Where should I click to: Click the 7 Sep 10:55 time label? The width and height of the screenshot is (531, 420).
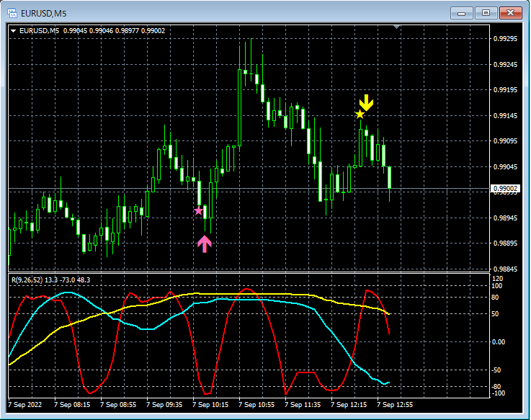click(x=256, y=405)
